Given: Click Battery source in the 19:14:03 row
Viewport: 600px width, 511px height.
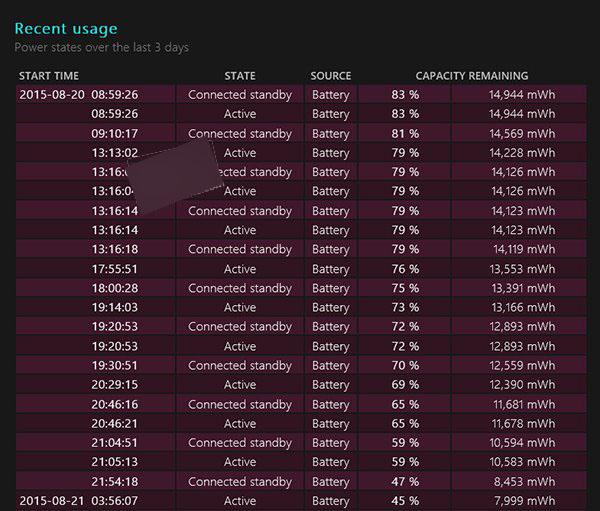Looking at the screenshot, I should pyautogui.click(x=330, y=308).
